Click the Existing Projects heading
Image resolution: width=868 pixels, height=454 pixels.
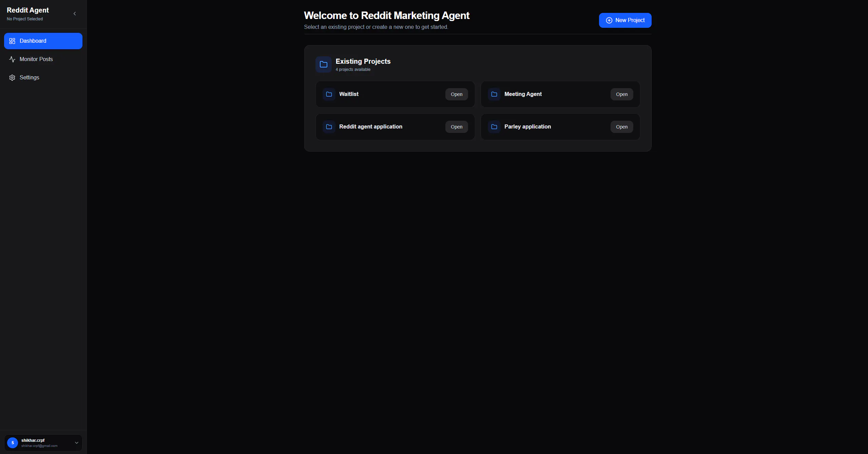[363, 61]
